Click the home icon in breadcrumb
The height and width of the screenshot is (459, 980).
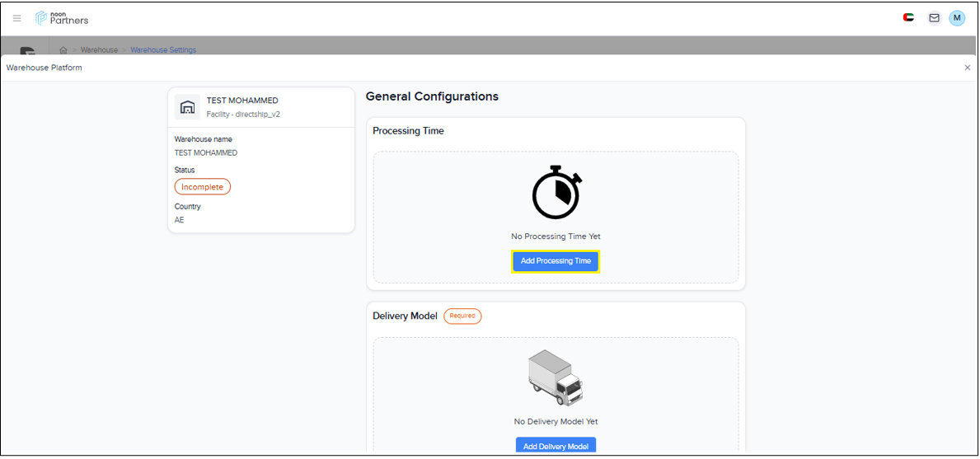63,50
